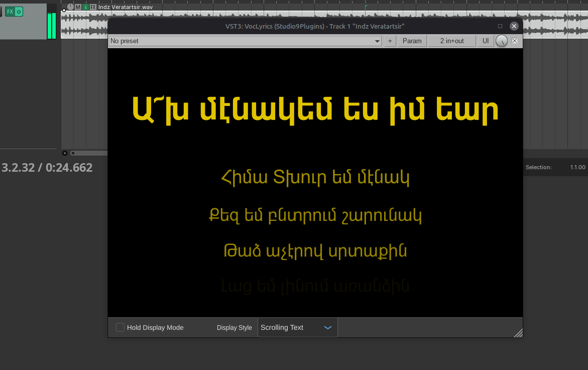
Task: Toggle the plugin bypass checkbox in header
Action: coord(515,41)
